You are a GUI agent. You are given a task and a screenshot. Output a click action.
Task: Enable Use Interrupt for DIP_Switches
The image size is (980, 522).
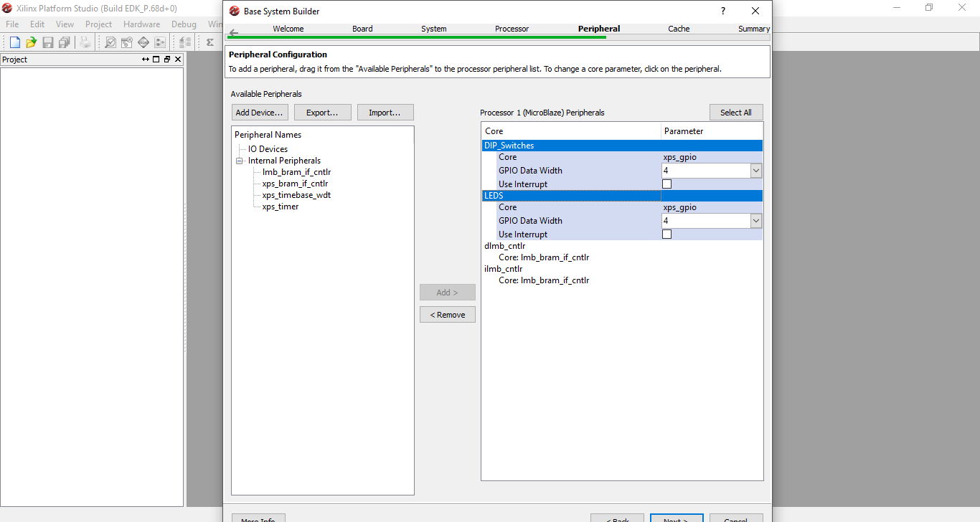pyautogui.click(x=666, y=184)
